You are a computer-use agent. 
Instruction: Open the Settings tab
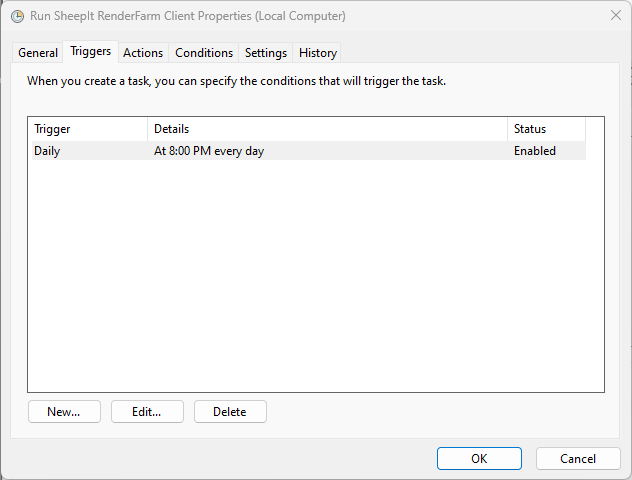point(266,53)
